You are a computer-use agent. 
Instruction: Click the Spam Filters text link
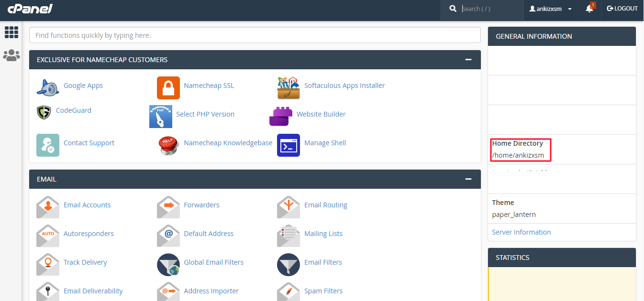[323, 291]
